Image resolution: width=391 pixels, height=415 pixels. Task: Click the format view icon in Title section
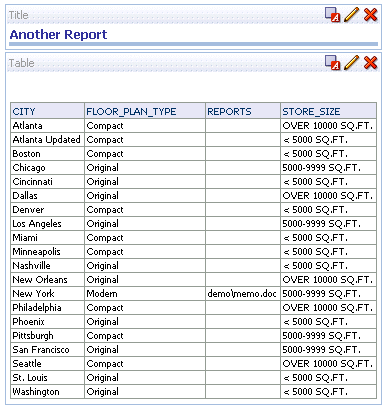[332, 15]
